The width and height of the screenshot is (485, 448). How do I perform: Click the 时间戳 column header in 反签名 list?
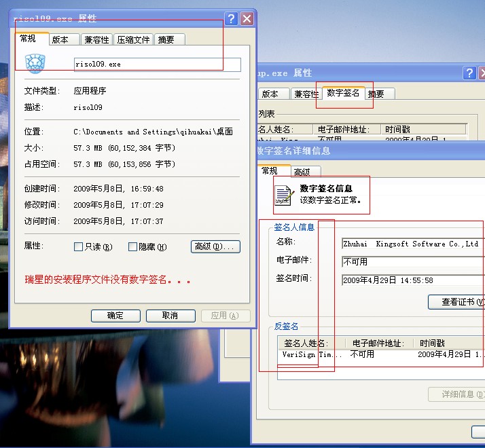tap(449, 343)
